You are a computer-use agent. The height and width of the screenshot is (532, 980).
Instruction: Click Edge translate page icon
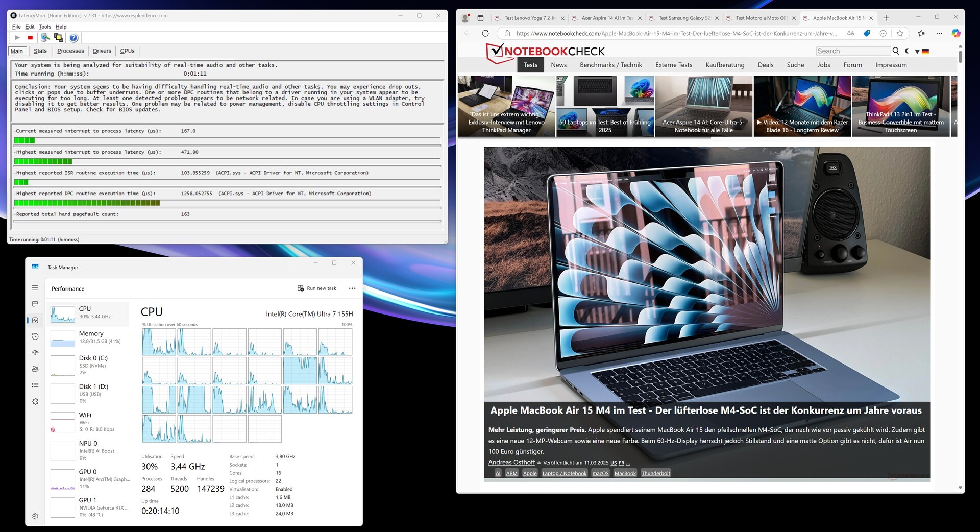coord(850,33)
